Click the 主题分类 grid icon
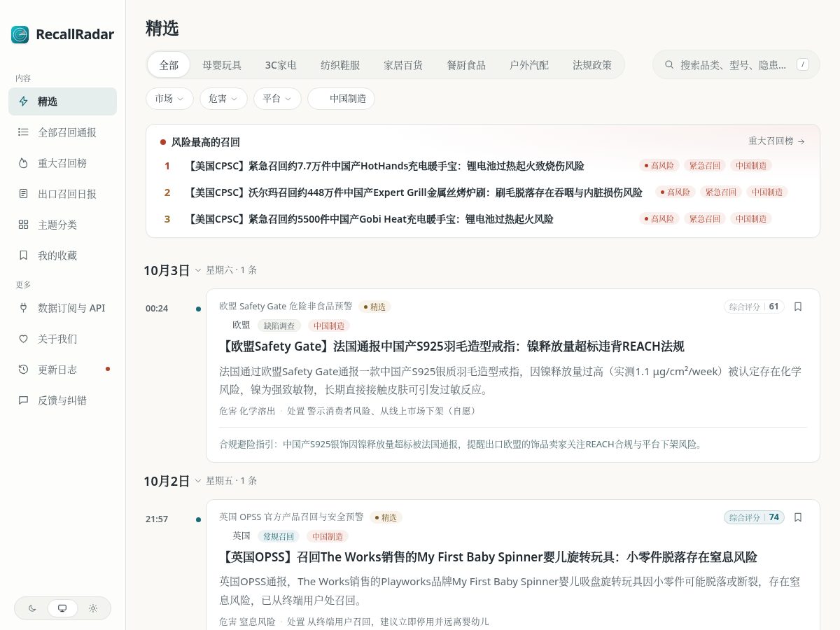840x630 pixels. [24, 225]
